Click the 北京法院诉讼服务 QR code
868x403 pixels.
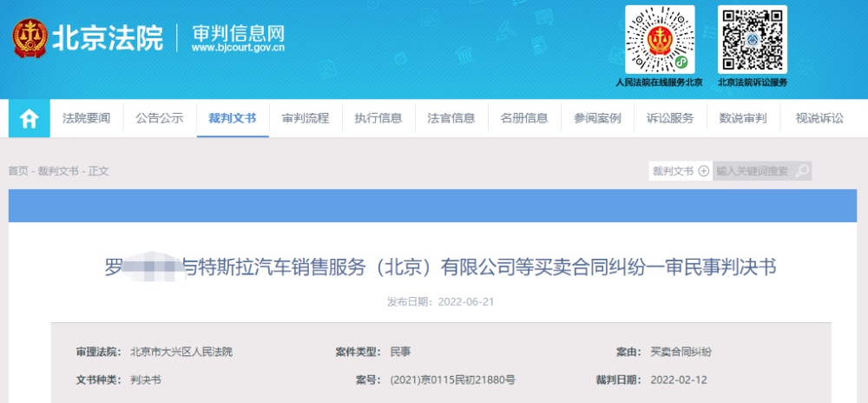pos(753,40)
